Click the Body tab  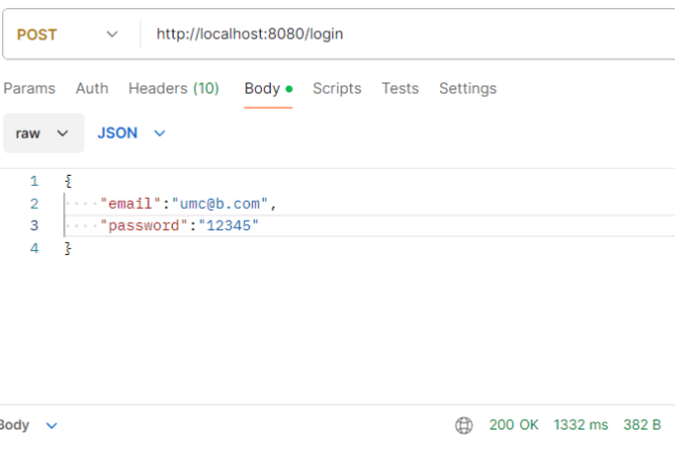pos(262,88)
